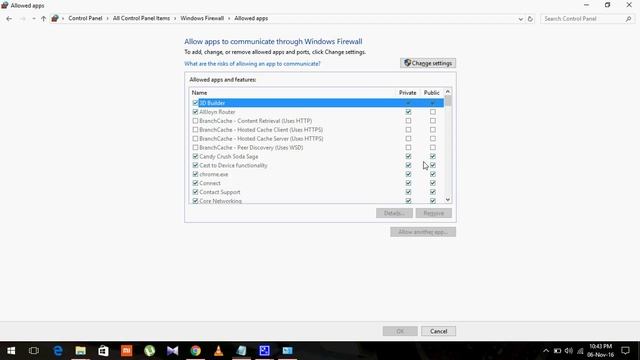Select the Cast to Device functionality row
This screenshot has height=360, width=640.
click(317, 165)
